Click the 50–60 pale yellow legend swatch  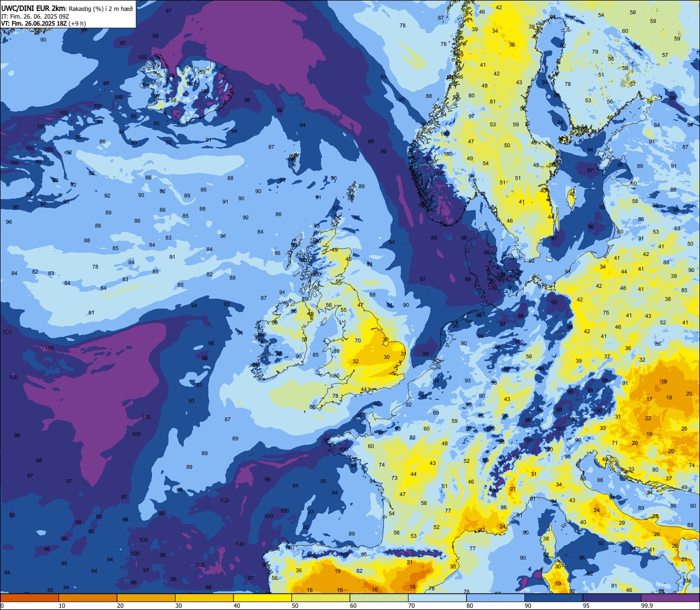click(320, 597)
